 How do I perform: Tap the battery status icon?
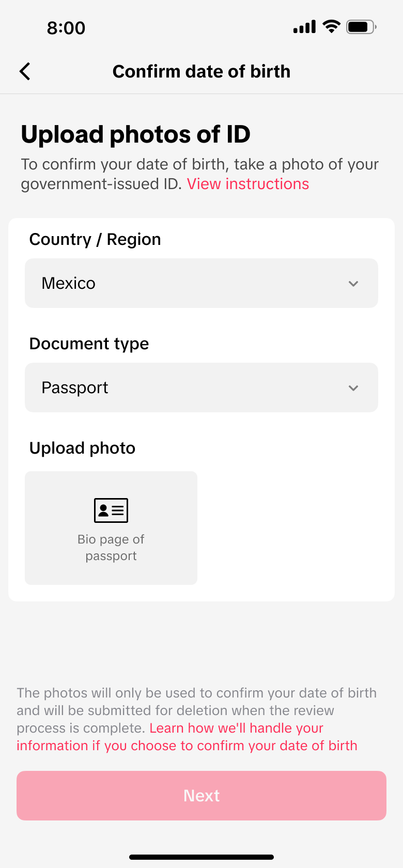pyautogui.click(x=361, y=27)
